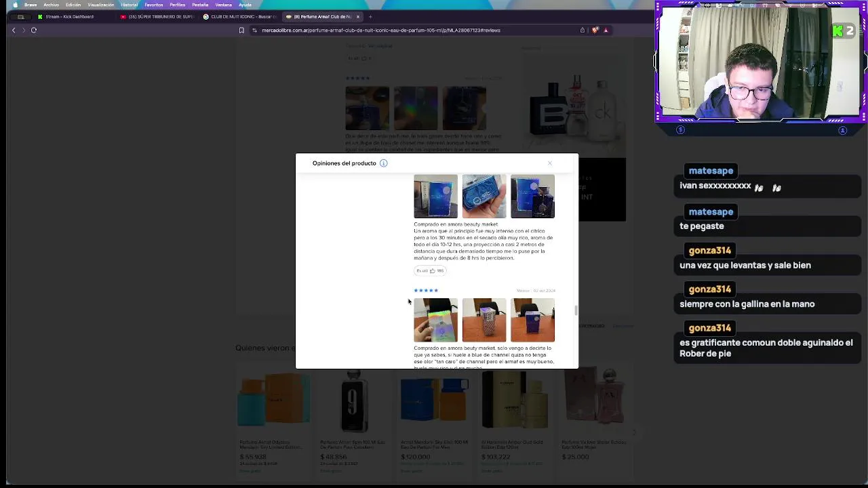
Task: Click the streamer webcam feed
Action: click(x=759, y=62)
